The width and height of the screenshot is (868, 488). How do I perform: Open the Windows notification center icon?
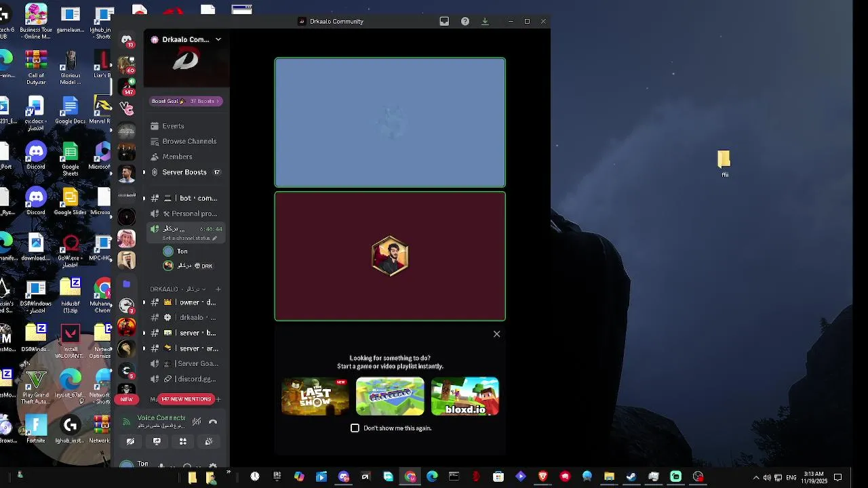tap(837, 477)
